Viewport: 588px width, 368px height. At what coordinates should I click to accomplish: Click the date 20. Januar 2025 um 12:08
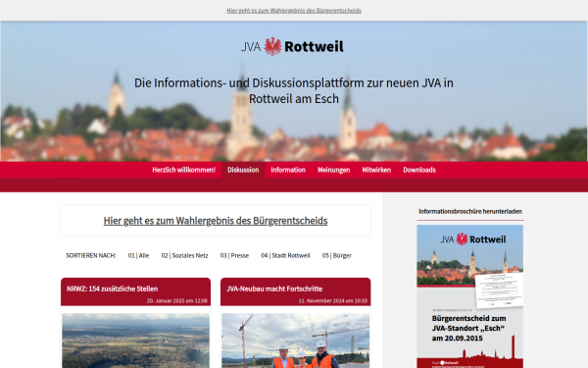(177, 301)
